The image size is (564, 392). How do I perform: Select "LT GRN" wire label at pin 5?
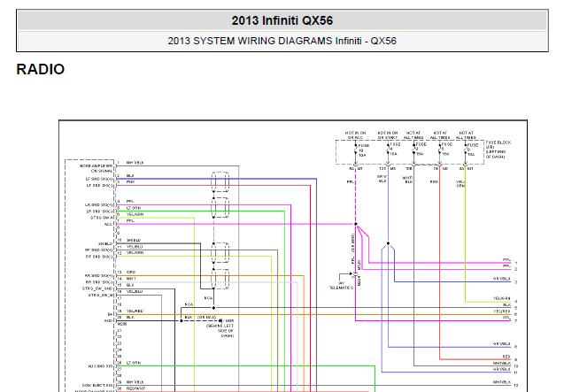point(134,208)
